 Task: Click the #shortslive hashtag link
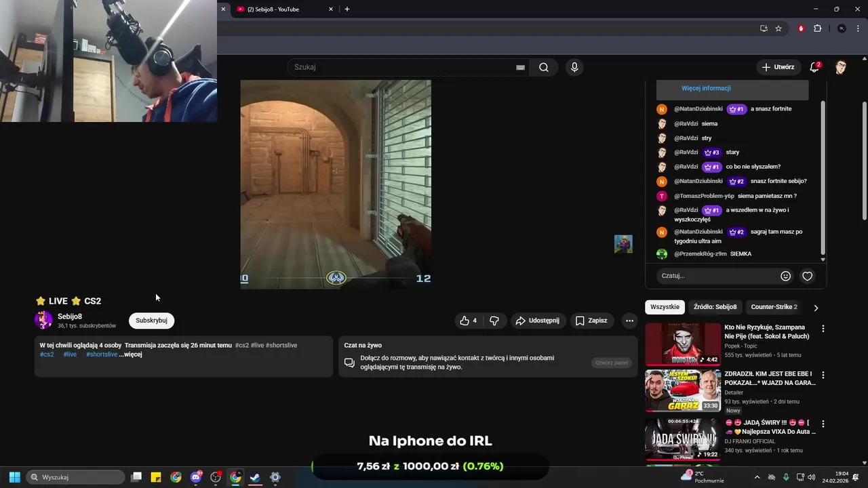click(x=102, y=354)
